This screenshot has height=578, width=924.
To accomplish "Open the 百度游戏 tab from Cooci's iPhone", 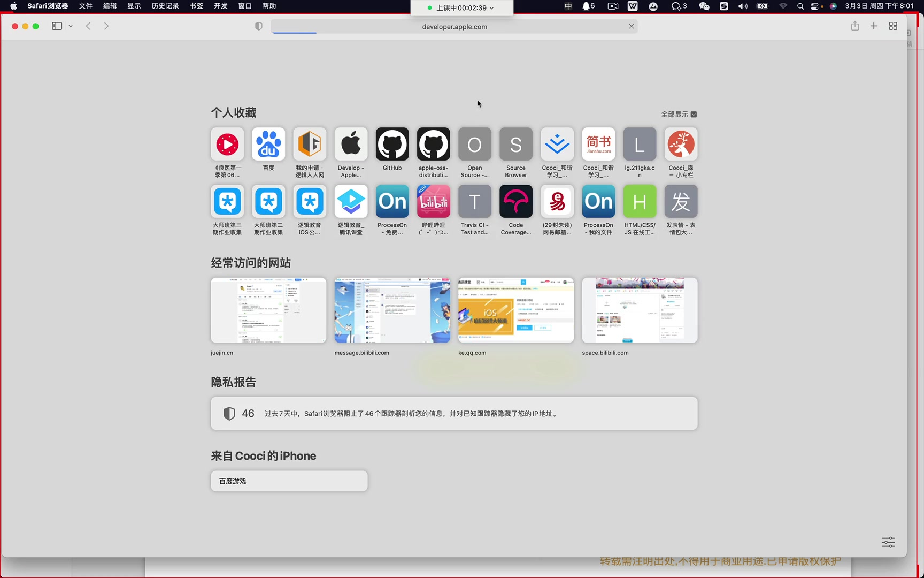I will pyautogui.click(x=289, y=481).
